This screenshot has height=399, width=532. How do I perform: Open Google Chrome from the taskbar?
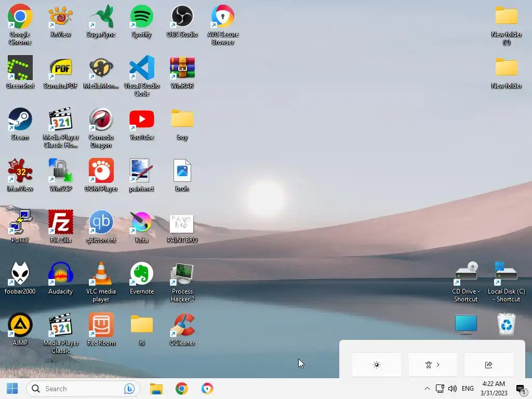pyautogui.click(x=182, y=389)
